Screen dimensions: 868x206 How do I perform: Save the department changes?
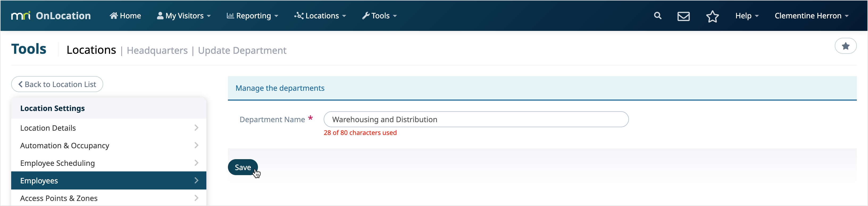243,167
